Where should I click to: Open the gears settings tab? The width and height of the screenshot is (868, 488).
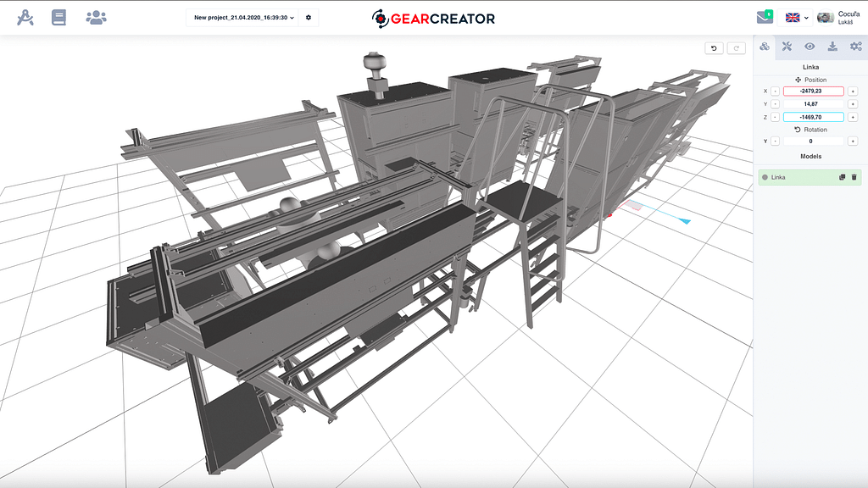pos(856,47)
